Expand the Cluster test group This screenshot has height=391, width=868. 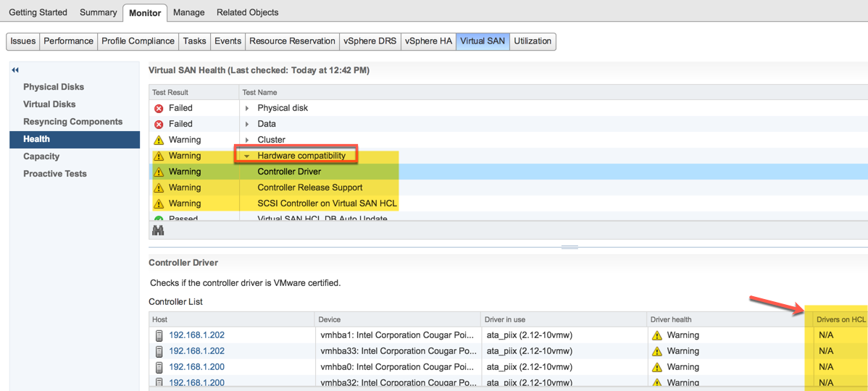pyautogui.click(x=247, y=140)
